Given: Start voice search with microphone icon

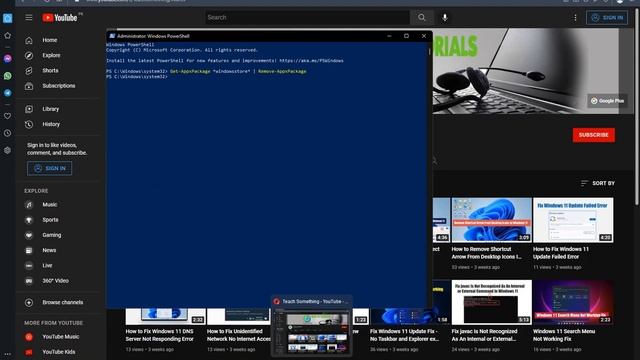Looking at the screenshot, I should pyautogui.click(x=444, y=18).
